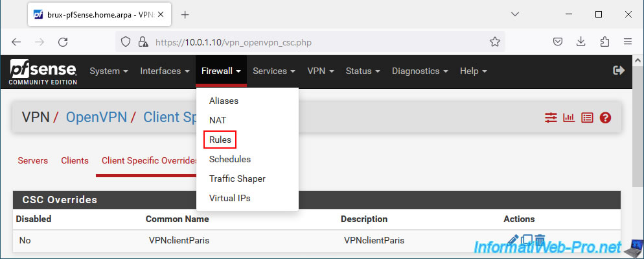Expand the Status menu
The height and width of the screenshot is (259, 644).
coord(363,71)
